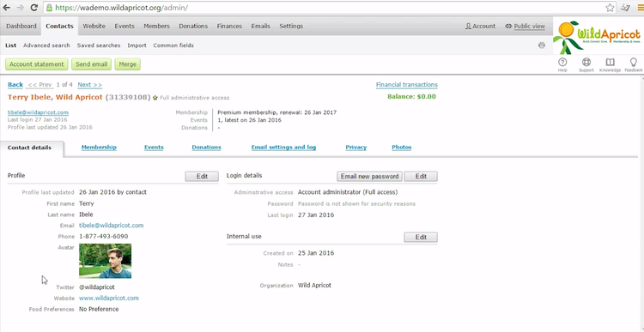Click the Account statement button
Image resolution: width=644 pixels, height=332 pixels.
(37, 64)
